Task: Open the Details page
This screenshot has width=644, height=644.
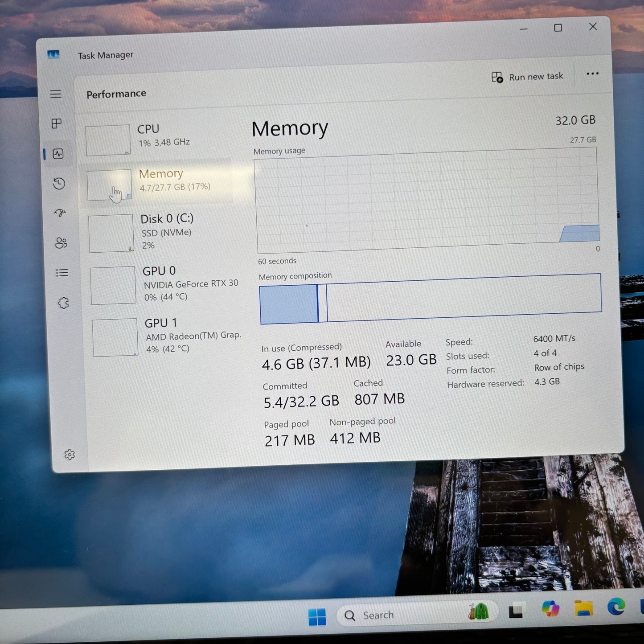Action: click(62, 273)
